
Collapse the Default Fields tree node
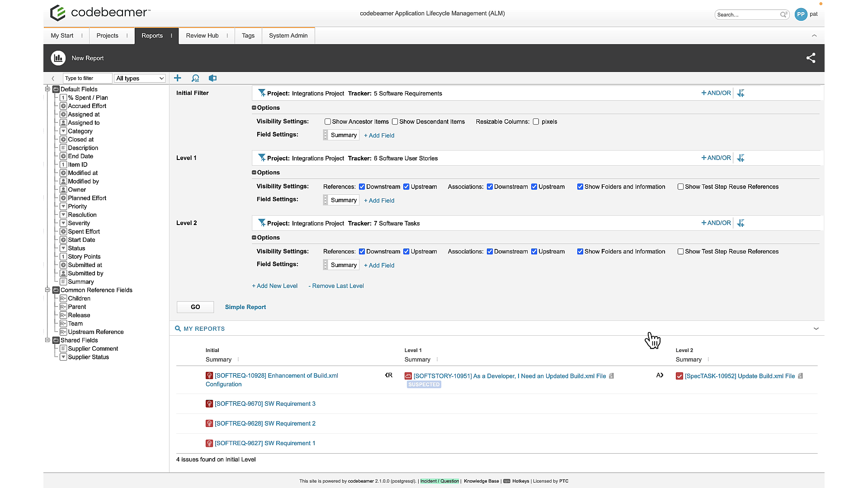(47, 89)
